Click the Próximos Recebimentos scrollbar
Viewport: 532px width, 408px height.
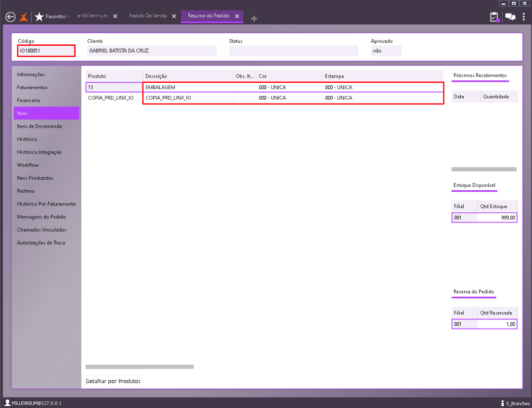point(484,169)
